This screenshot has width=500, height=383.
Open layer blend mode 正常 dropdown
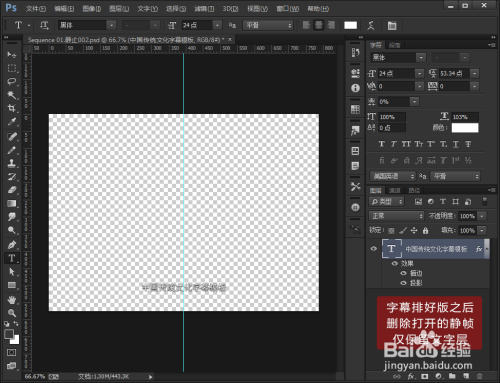pos(396,216)
